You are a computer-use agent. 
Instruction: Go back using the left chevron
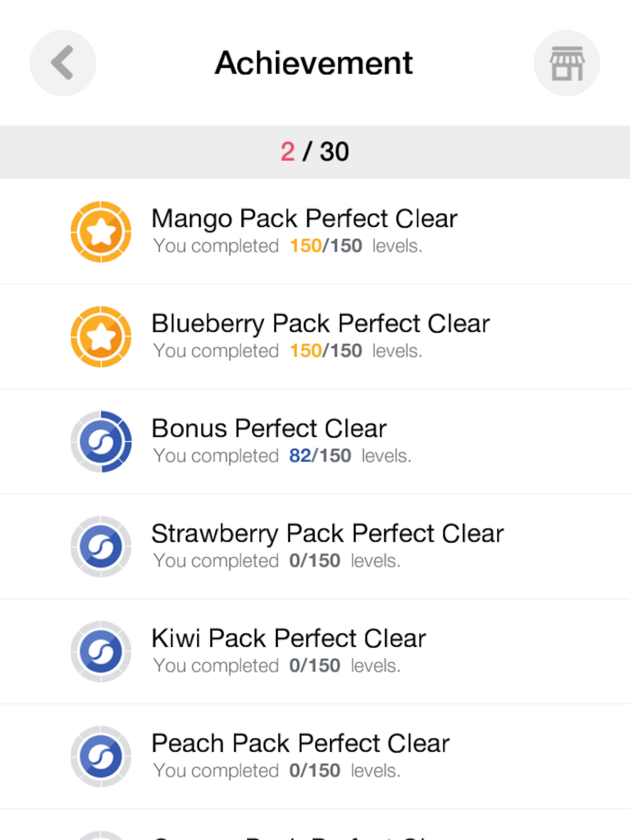(x=63, y=63)
